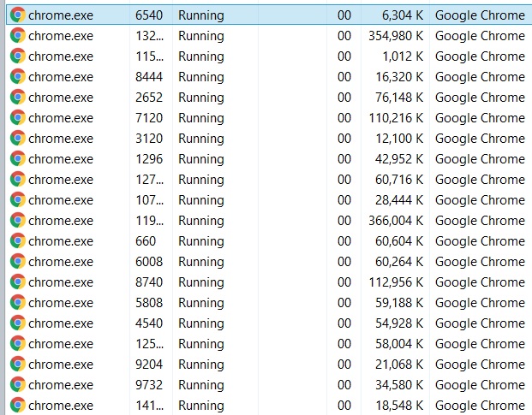Click the Chrome icon beside memory 366,004 K
The height and width of the screenshot is (415, 532).
(x=18, y=221)
